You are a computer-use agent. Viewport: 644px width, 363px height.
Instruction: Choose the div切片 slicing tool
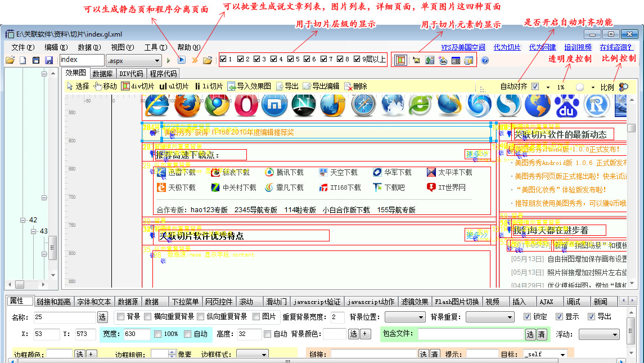[x=138, y=86]
